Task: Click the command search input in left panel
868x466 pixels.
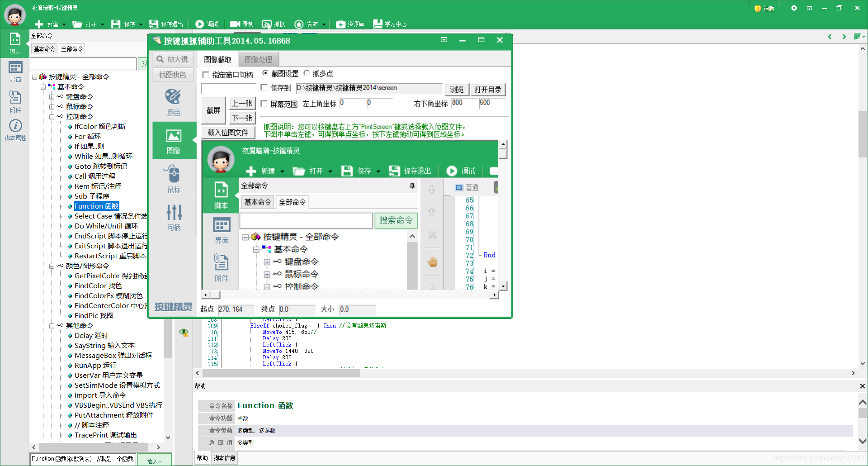Action: 83,63
